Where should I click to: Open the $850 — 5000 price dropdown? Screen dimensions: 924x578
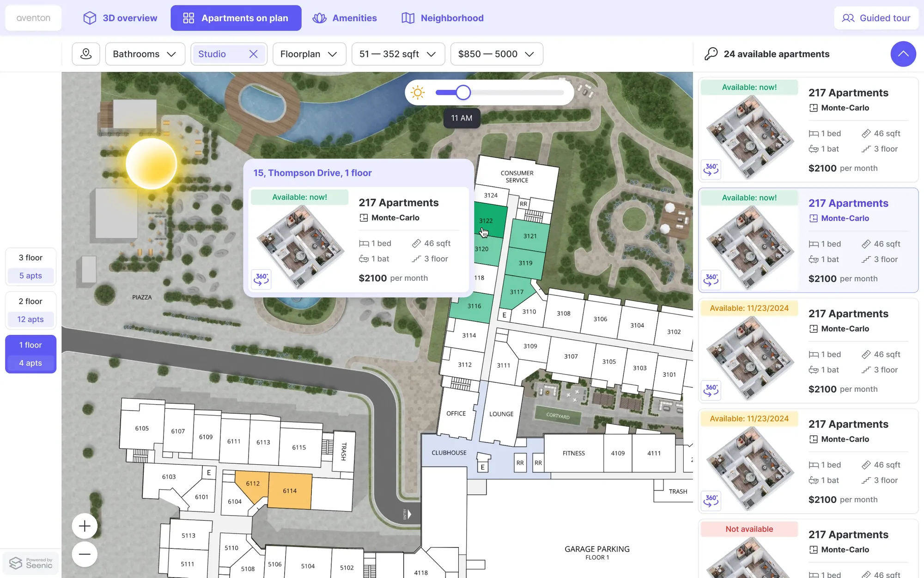pos(497,54)
